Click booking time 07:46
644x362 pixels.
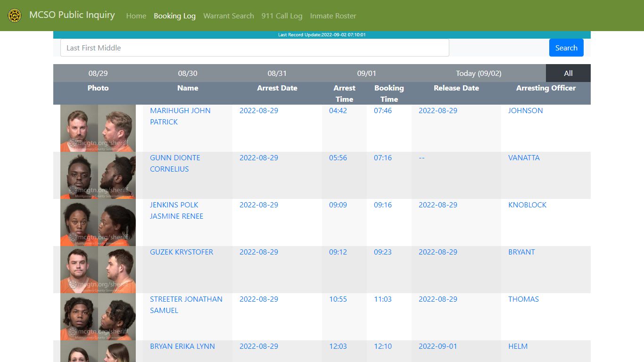point(383,110)
